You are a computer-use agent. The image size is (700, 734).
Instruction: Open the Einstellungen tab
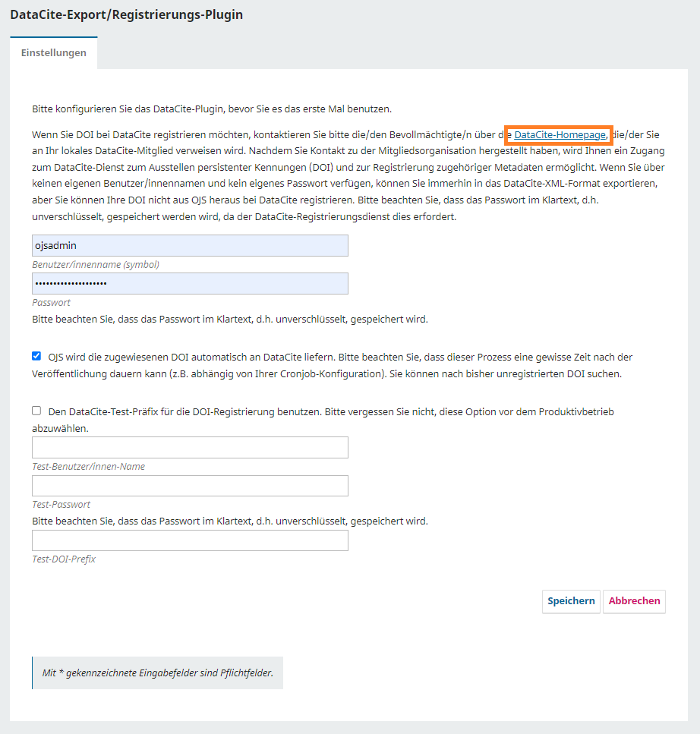pyautogui.click(x=53, y=53)
